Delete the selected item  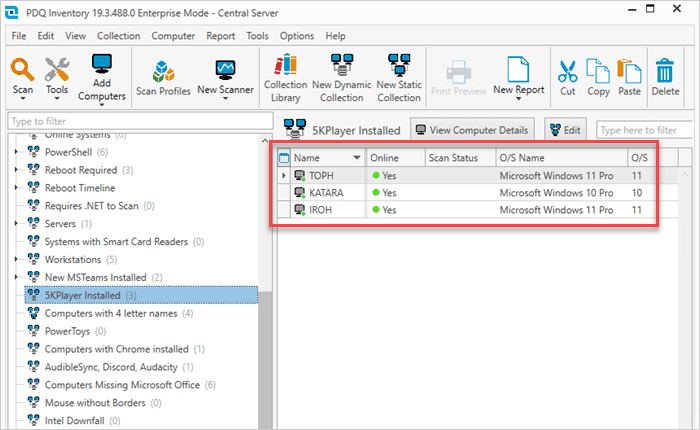pyautogui.click(x=665, y=78)
